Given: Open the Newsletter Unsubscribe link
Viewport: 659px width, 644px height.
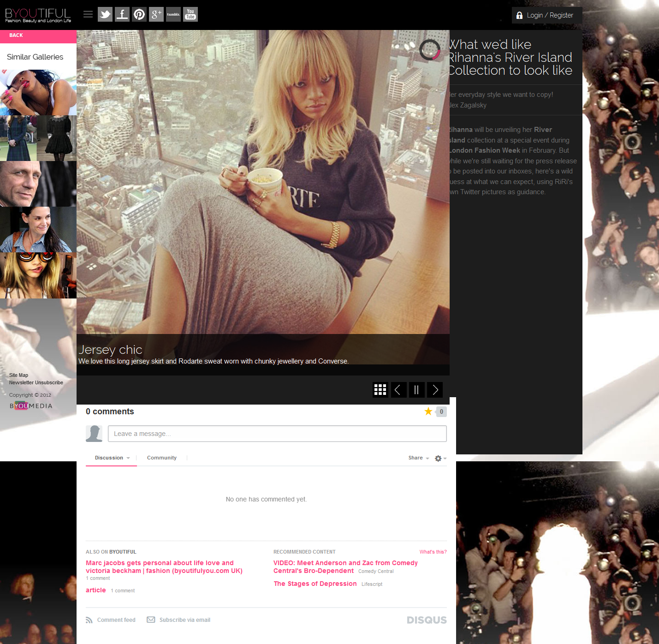Looking at the screenshot, I should pyautogui.click(x=36, y=382).
